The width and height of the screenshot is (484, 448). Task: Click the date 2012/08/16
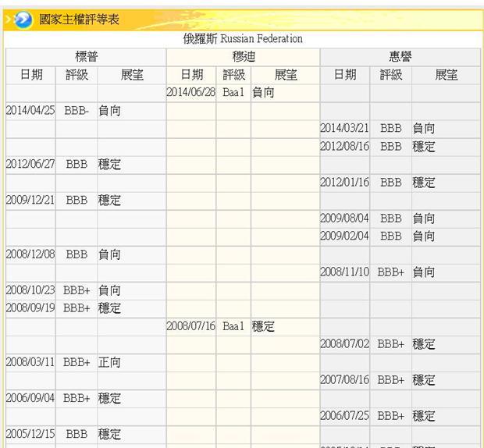pos(344,146)
